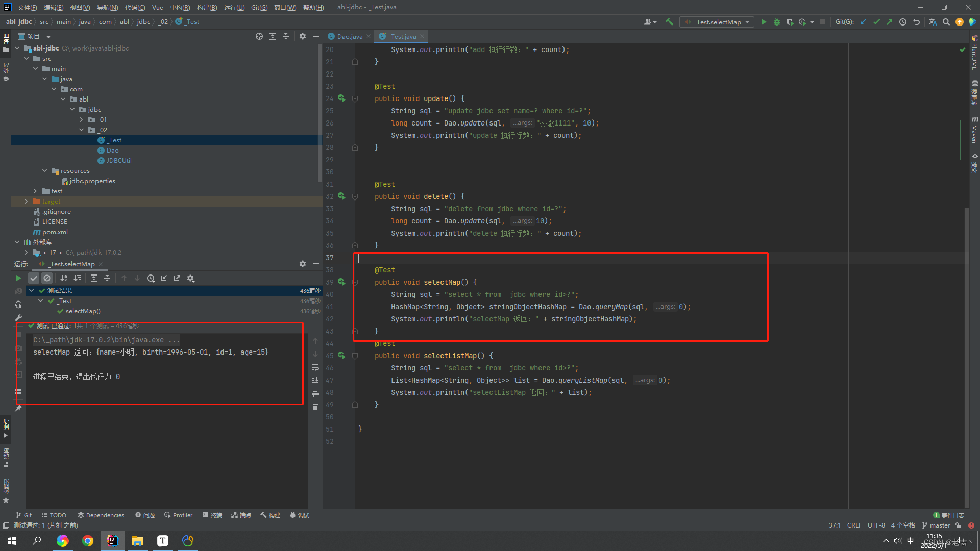Screen dimensions: 980x551
Task: Open project panel settings gear
Action: (x=303, y=36)
